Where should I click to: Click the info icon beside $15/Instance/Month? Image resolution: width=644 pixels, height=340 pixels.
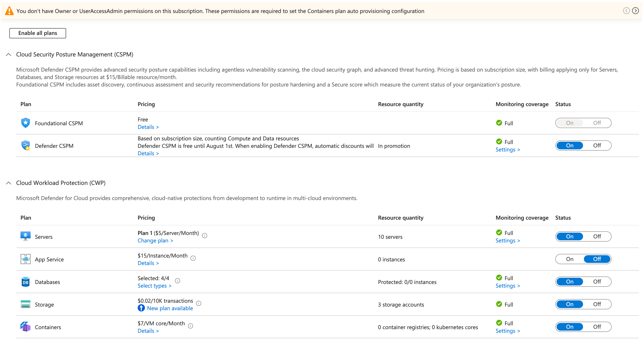click(x=193, y=258)
